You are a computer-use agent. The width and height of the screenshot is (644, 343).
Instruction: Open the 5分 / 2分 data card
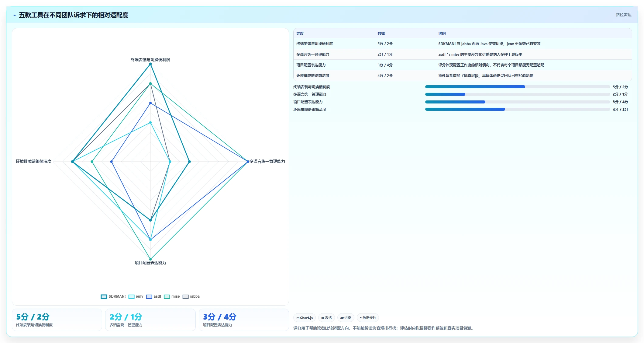pyautogui.click(x=57, y=320)
